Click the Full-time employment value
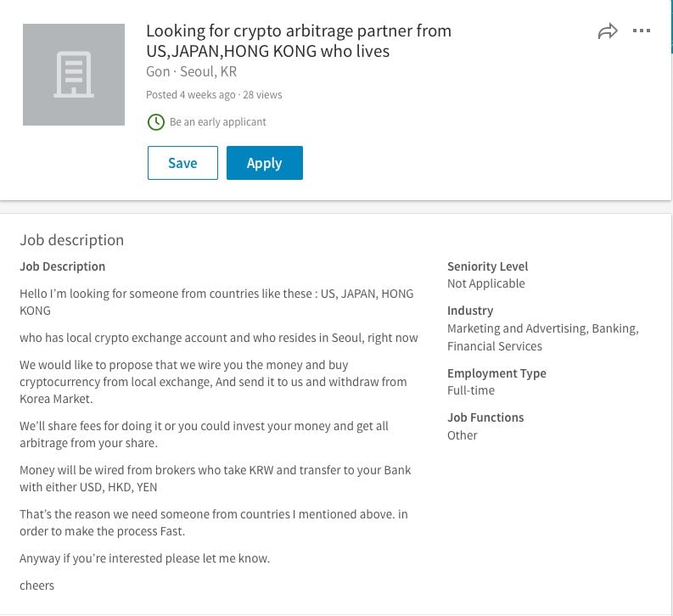This screenshot has width=673, height=616. [471, 390]
